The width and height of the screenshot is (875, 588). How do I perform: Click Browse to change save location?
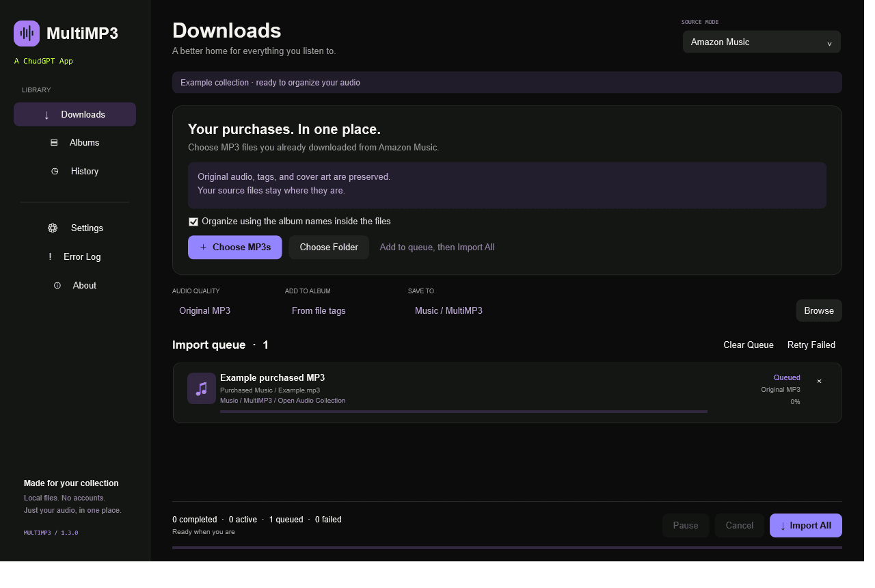coord(819,310)
